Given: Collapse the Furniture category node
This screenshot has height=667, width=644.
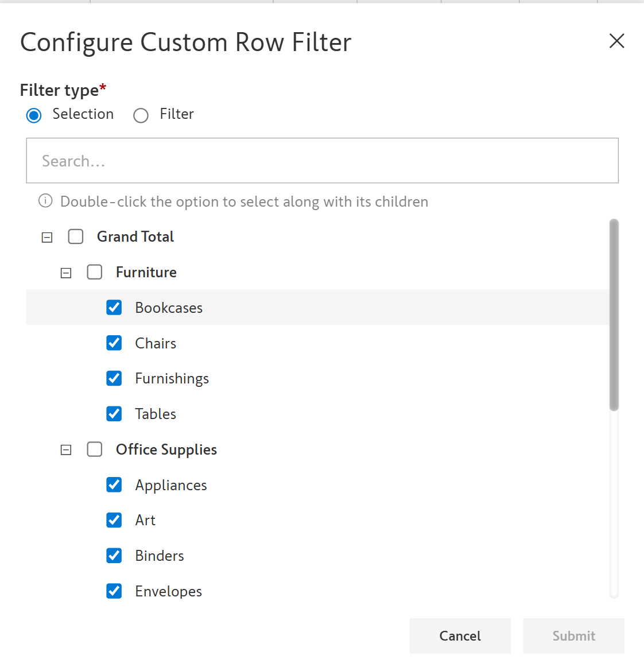Looking at the screenshot, I should coord(66,273).
